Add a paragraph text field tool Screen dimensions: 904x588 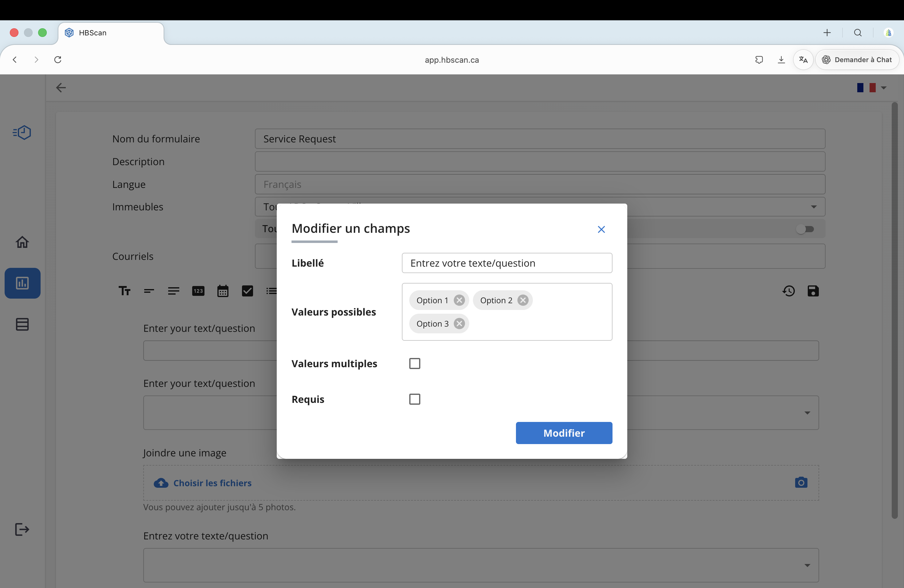point(174,291)
